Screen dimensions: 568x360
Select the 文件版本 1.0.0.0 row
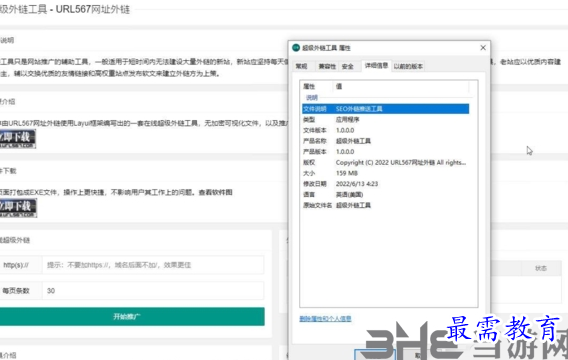(385, 130)
